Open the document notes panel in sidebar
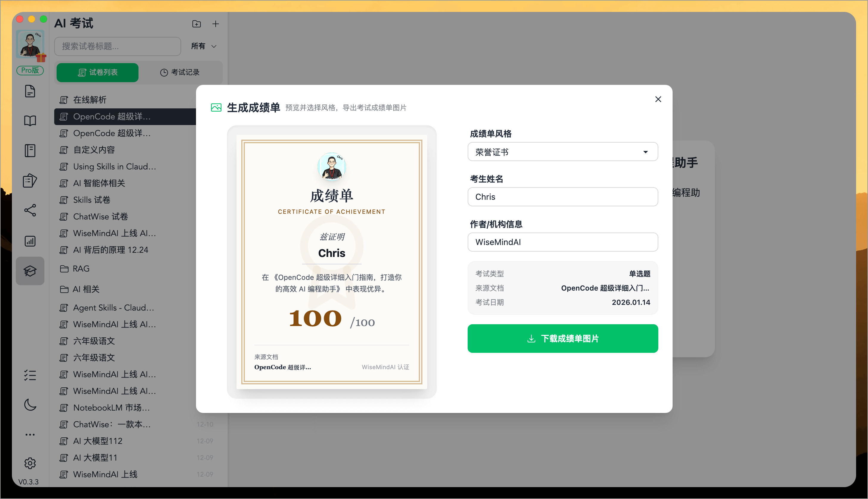868x499 pixels. tap(30, 91)
